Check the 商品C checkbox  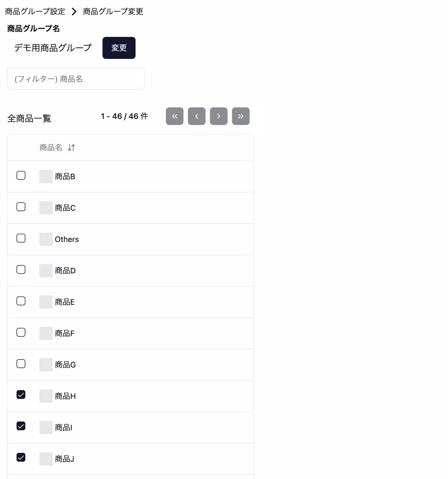[x=21, y=207]
